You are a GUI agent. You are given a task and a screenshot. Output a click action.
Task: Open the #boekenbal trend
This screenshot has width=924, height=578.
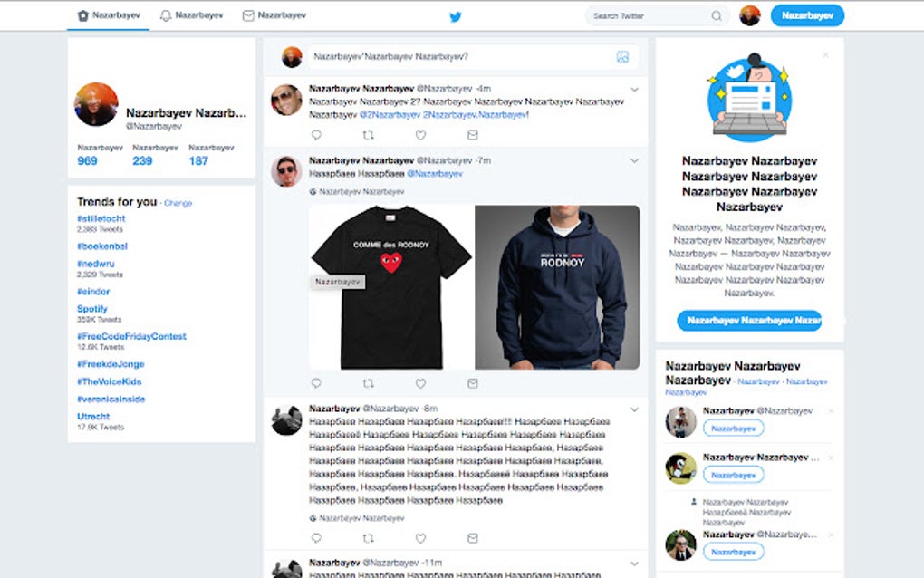coord(102,246)
